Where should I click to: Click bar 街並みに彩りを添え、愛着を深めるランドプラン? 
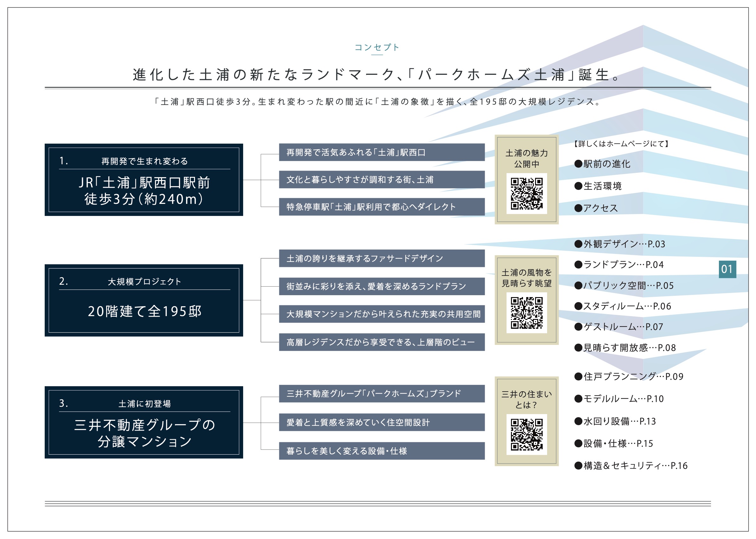[382, 286]
